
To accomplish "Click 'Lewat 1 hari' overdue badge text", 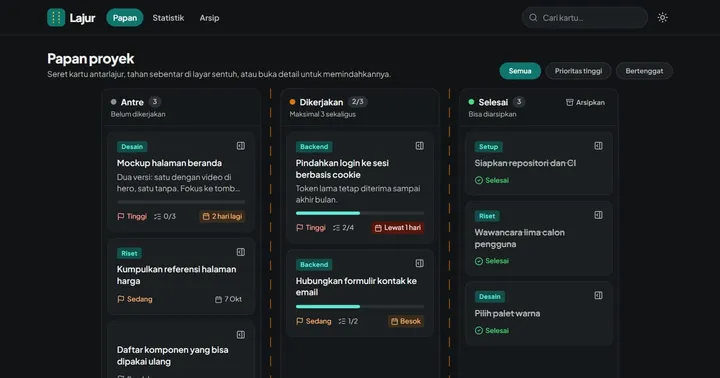I will [402, 228].
